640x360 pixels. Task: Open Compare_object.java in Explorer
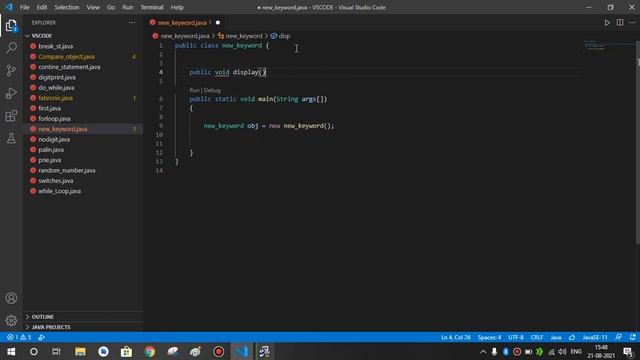tap(66, 57)
